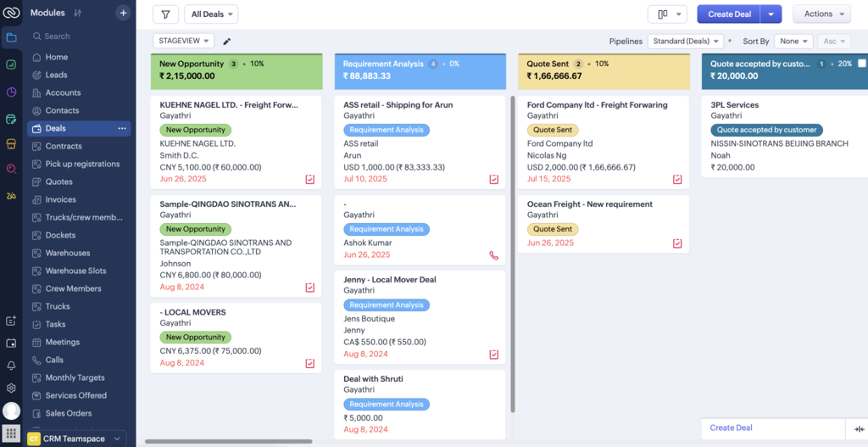The width and height of the screenshot is (868, 447).
Task: Click the New Opportunity tag on the KUEHNE NAGEL card
Action: pos(196,130)
